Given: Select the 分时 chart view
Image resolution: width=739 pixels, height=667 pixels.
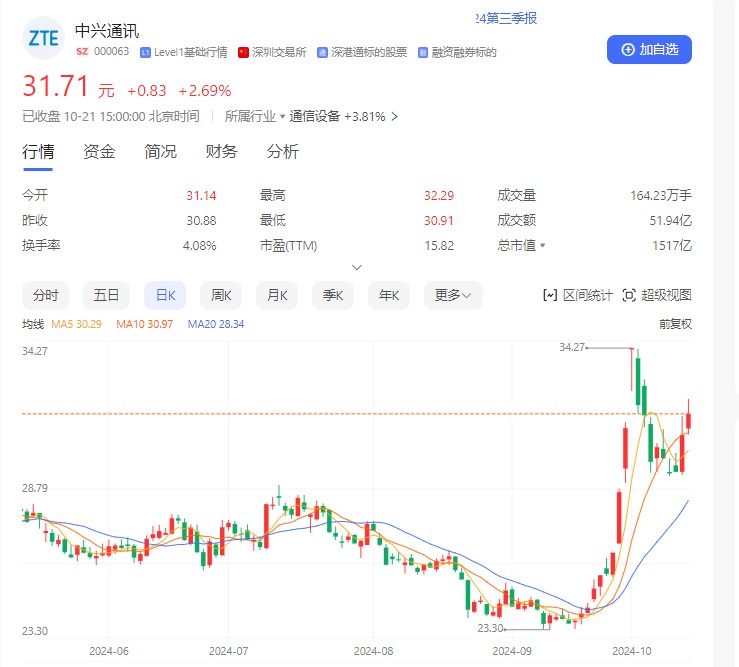Looking at the screenshot, I should click(x=45, y=296).
